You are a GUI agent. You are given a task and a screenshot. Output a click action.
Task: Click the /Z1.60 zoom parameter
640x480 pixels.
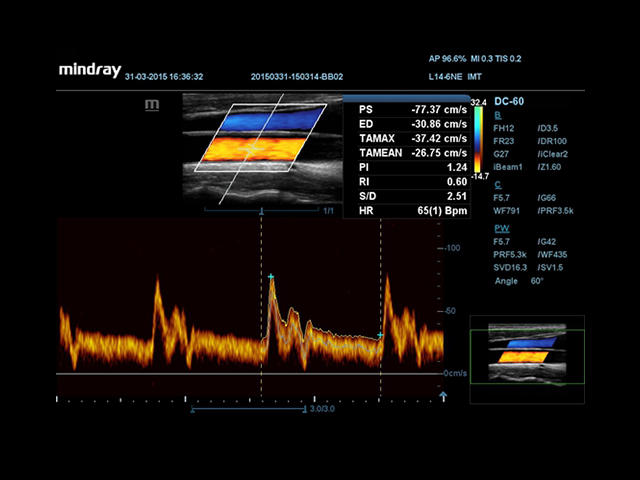tap(549, 167)
